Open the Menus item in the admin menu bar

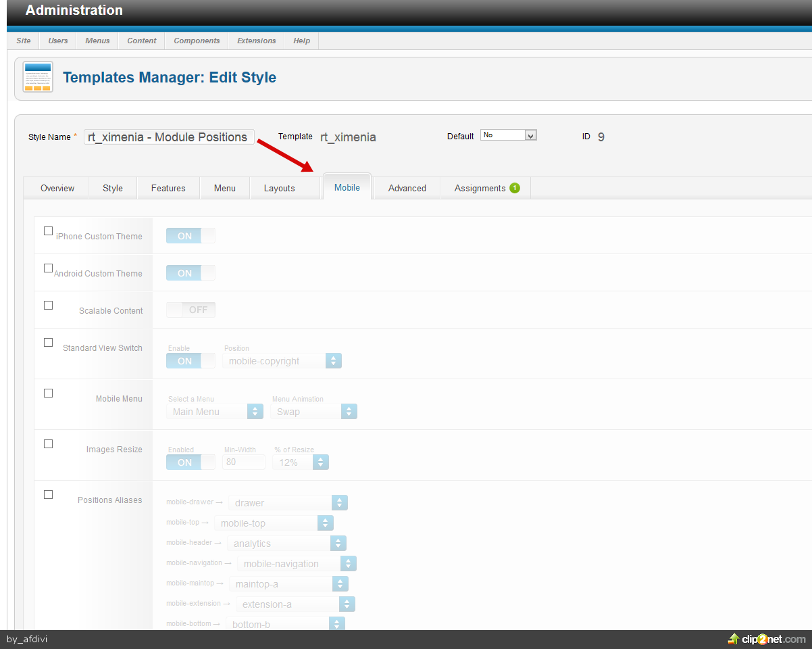97,41
